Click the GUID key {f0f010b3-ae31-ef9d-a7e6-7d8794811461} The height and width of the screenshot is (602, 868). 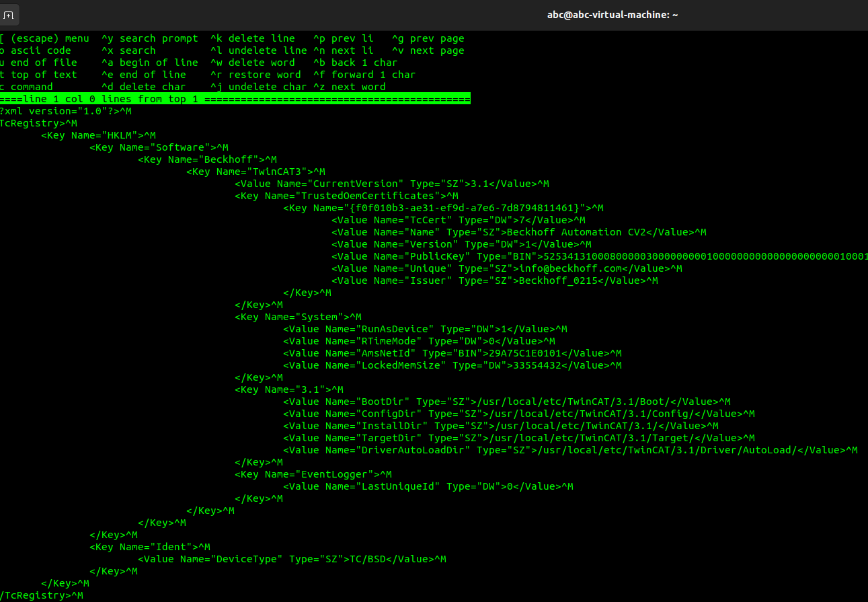[x=444, y=208]
